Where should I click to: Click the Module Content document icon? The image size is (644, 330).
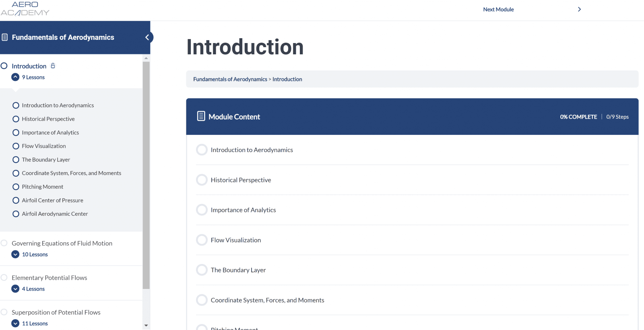(x=201, y=116)
